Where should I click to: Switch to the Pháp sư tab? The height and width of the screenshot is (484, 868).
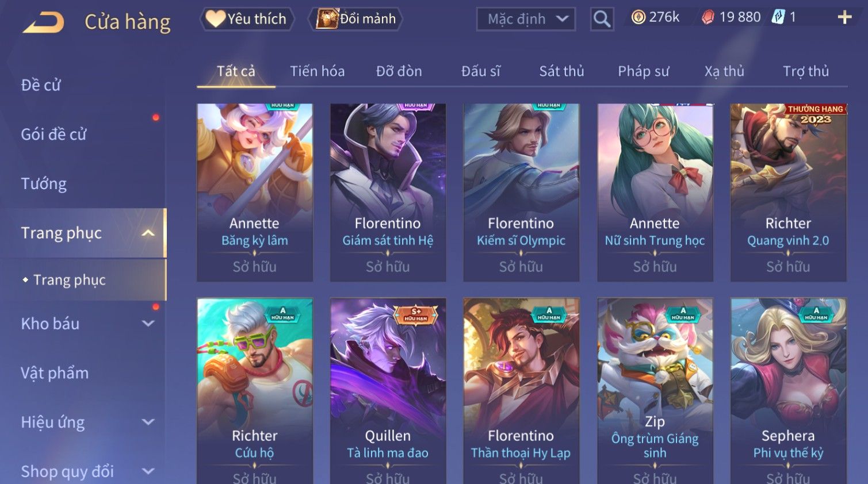pos(643,71)
